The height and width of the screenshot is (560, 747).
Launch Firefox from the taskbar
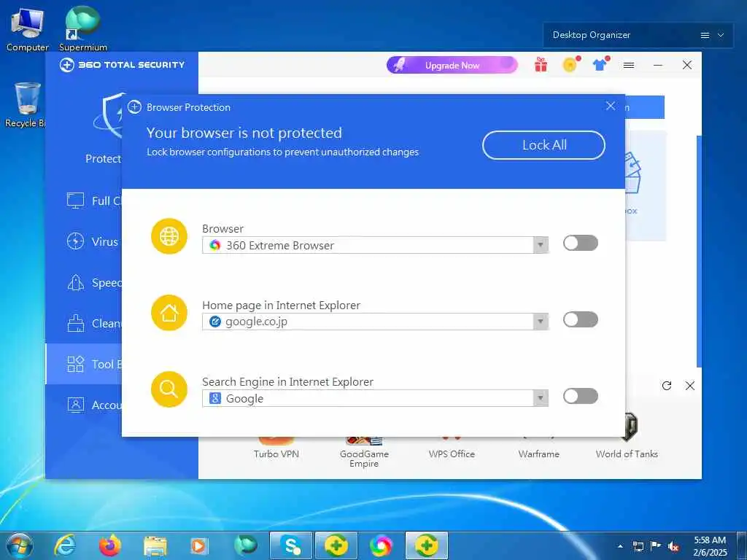point(110,545)
